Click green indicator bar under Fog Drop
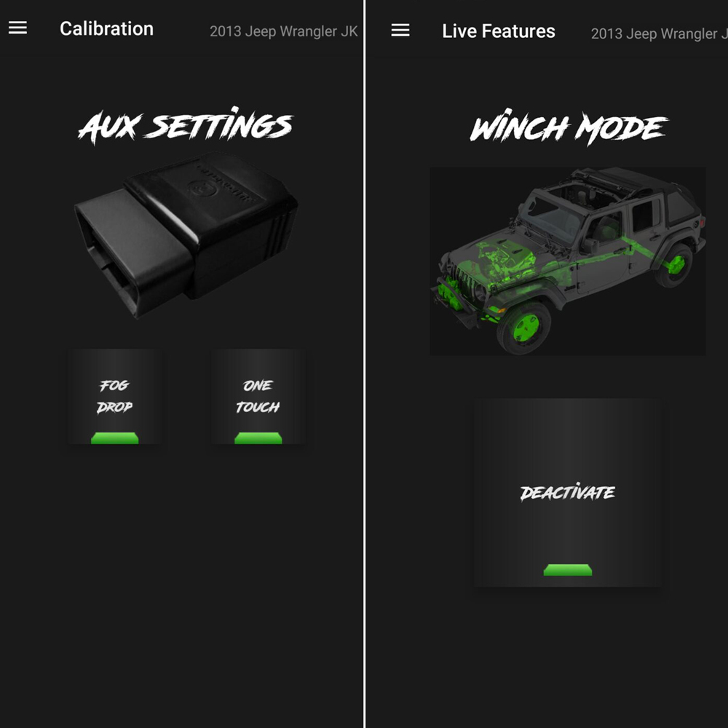 coord(115,438)
